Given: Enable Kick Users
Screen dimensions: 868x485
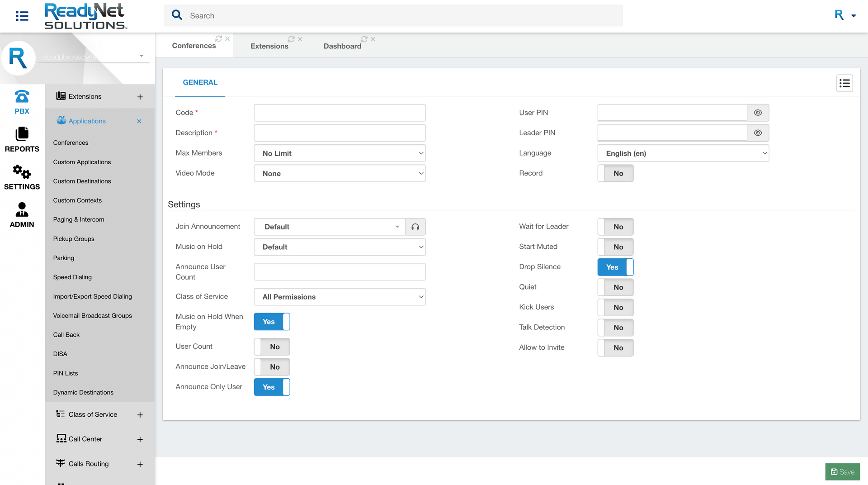Looking at the screenshot, I should click(615, 307).
